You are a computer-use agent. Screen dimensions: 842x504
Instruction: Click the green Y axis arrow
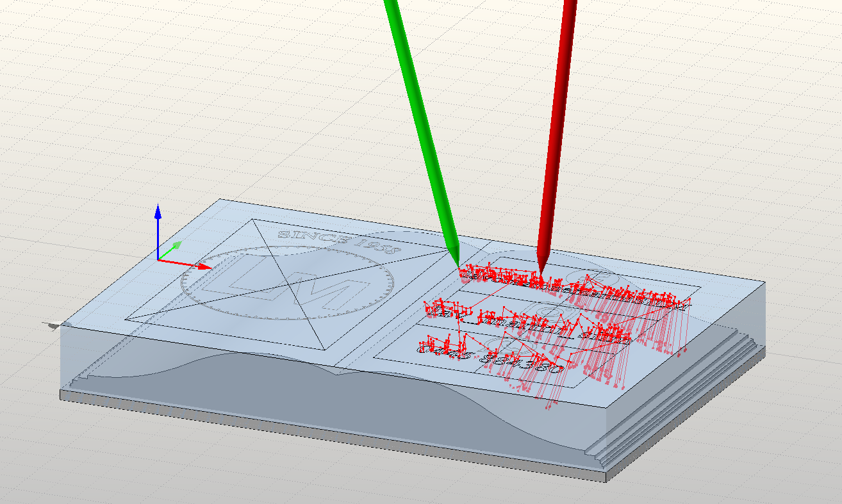[171, 250]
